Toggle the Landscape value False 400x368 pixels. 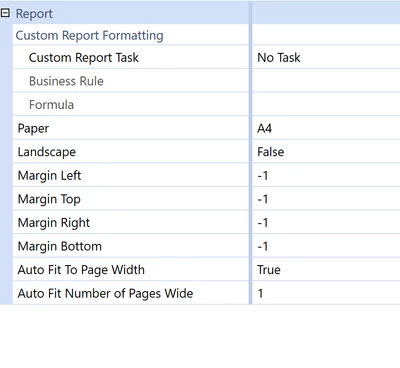coord(326,152)
